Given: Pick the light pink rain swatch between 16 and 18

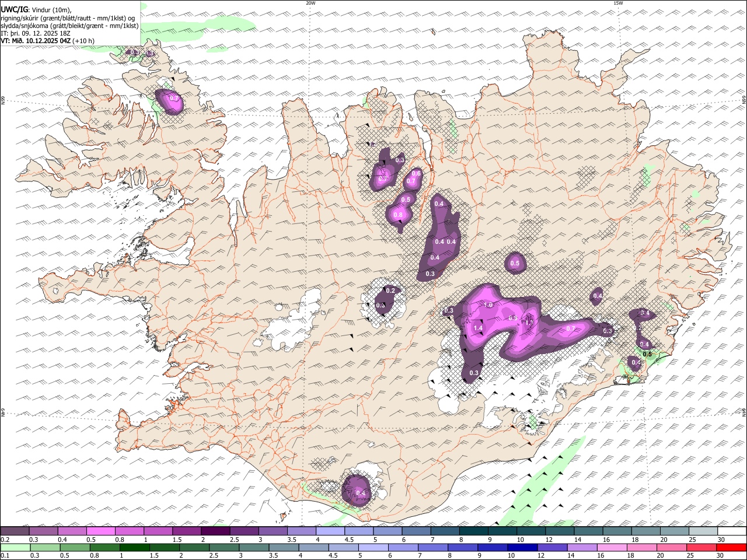Looking at the screenshot, I should (x=611, y=547).
